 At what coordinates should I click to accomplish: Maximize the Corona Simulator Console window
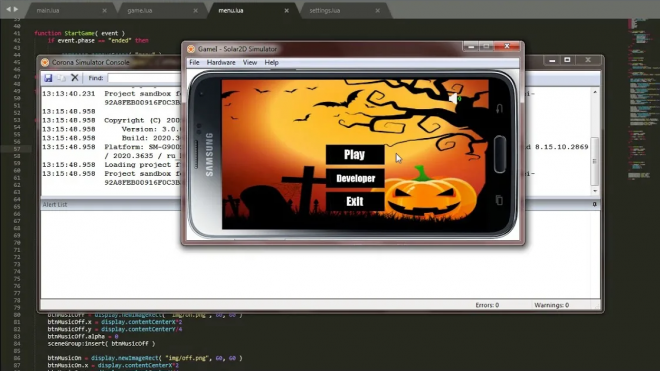pos(567,61)
